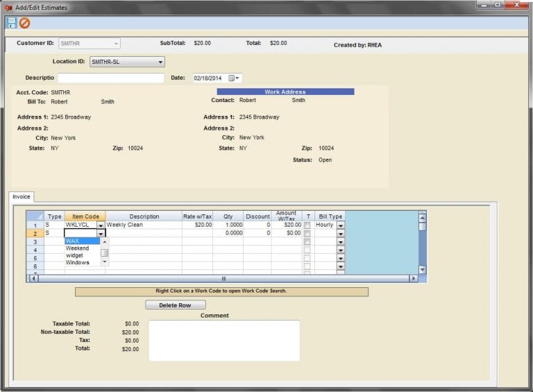The width and height of the screenshot is (533, 392).
Task: Open the Date calendar picker icon
Action: (x=232, y=78)
